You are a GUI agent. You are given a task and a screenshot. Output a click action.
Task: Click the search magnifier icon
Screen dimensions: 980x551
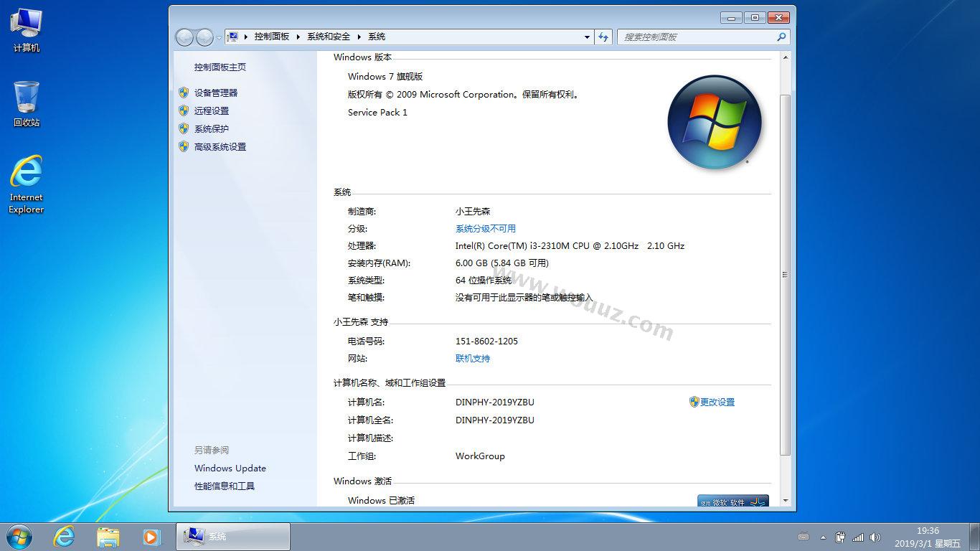click(x=781, y=37)
